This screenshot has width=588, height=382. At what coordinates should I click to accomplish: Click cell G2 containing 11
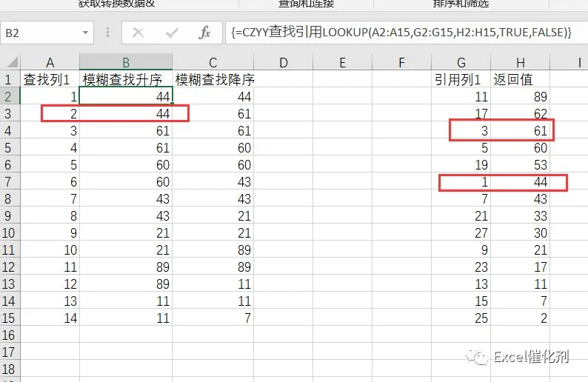pyautogui.click(x=461, y=96)
